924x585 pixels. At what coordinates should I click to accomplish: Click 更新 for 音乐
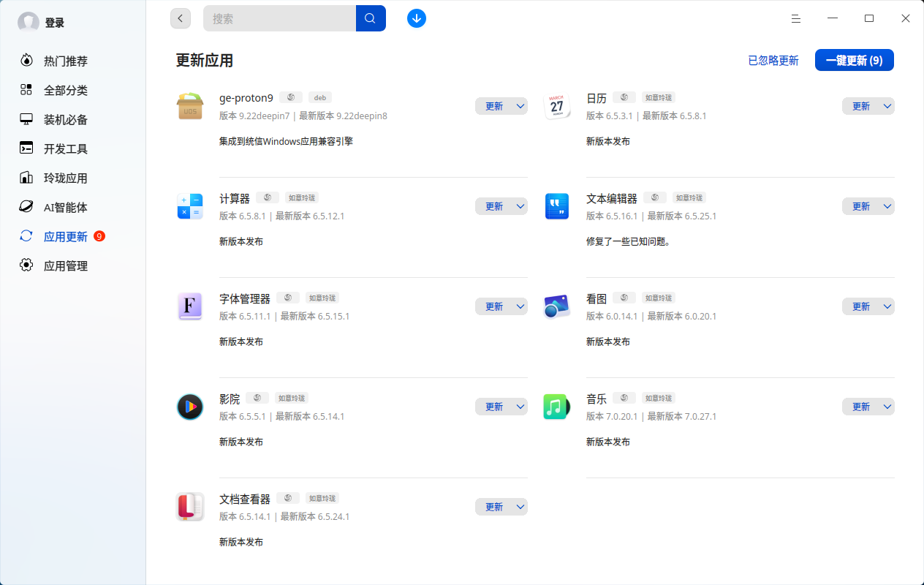click(x=861, y=407)
